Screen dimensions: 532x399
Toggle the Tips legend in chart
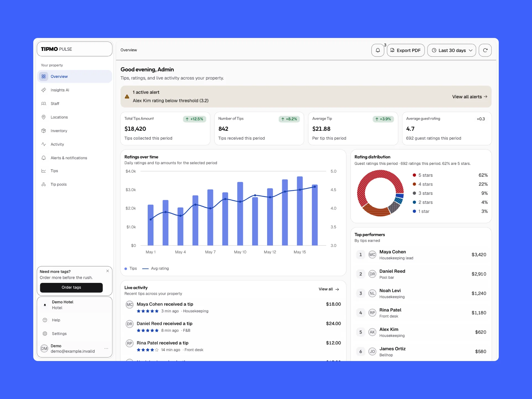coord(131,268)
